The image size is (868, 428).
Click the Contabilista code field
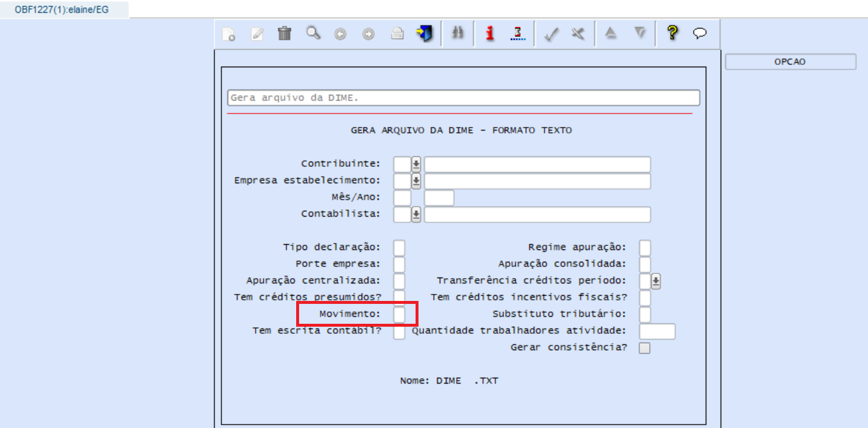coord(402,215)
